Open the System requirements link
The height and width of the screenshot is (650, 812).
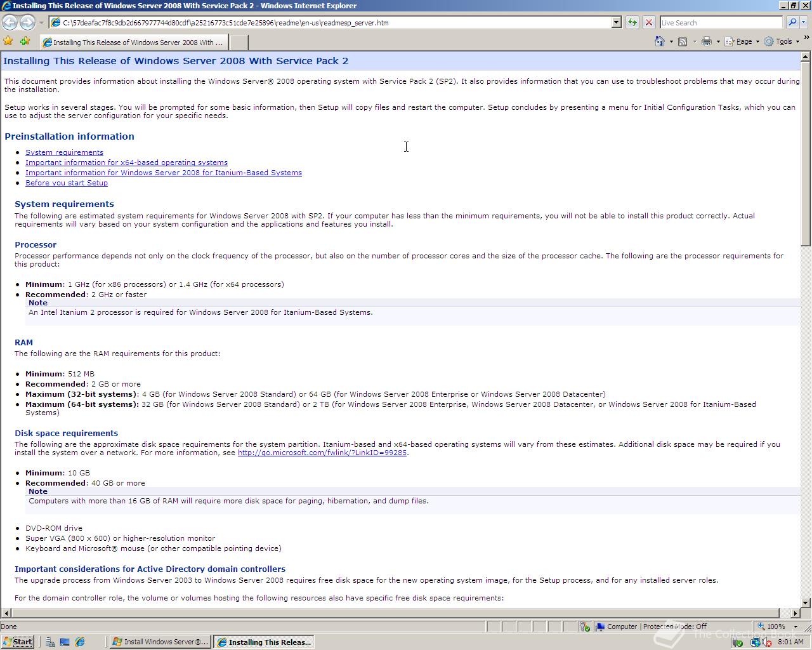click(64, 152)
